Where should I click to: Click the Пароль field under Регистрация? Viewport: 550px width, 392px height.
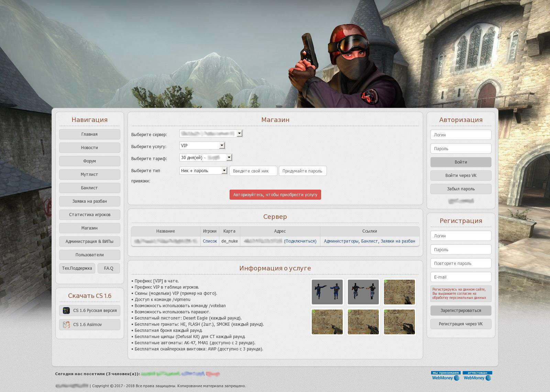[x=461, y=250]
